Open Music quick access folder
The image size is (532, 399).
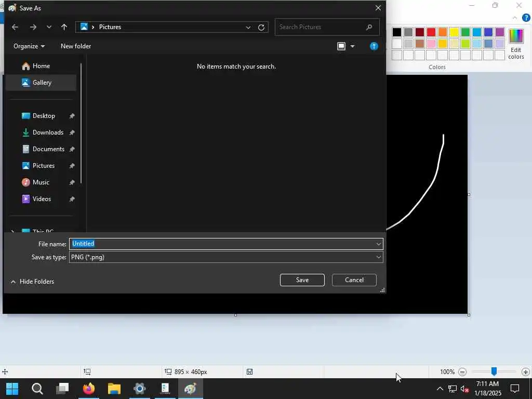[41, 182]
